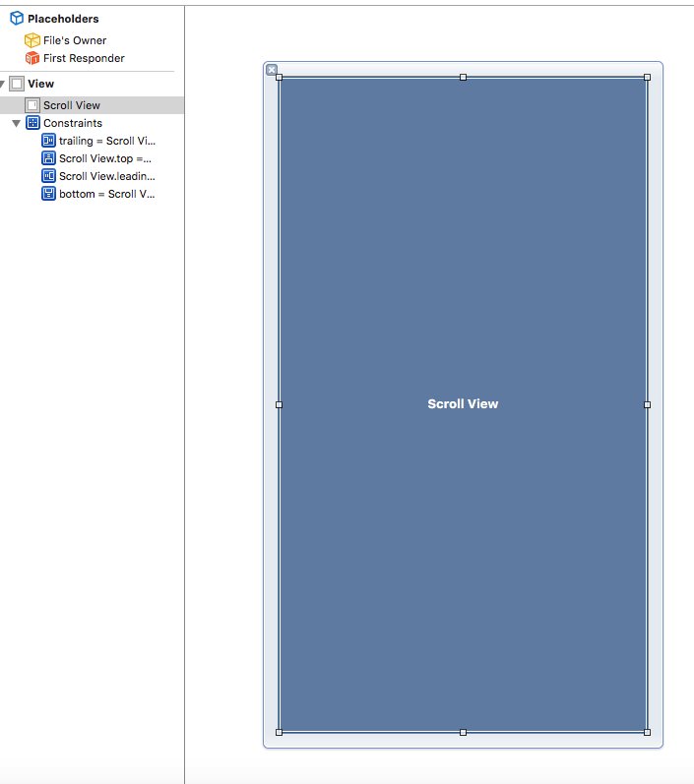Viewport: 694px width, 784px height.
Task: Close the view using canvas X button
Action: [271, 70]
